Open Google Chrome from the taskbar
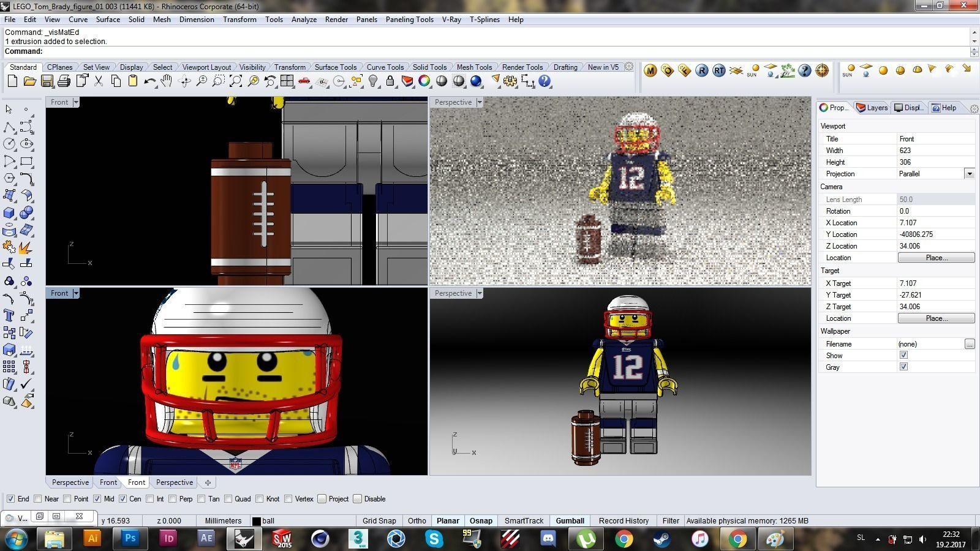Image resolution: width=980 pixels, height=551 pixels. [624, 539]
